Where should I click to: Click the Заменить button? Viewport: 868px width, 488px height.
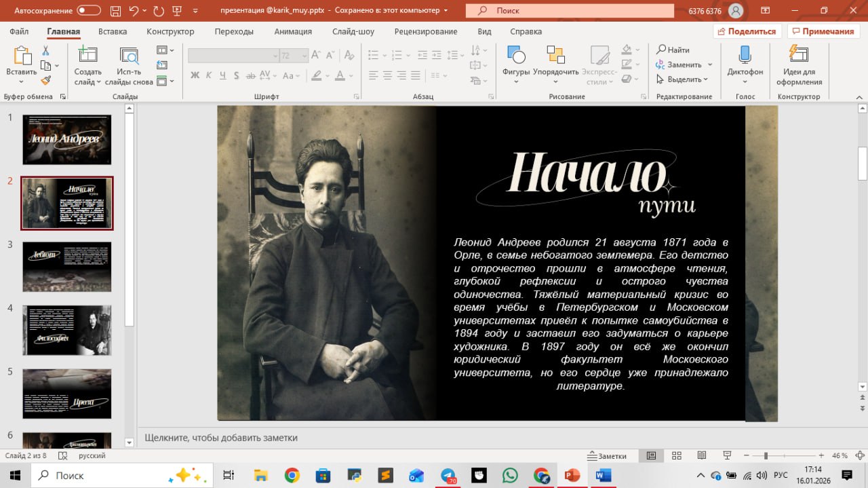pyautogui.click(x=679, y=64)
